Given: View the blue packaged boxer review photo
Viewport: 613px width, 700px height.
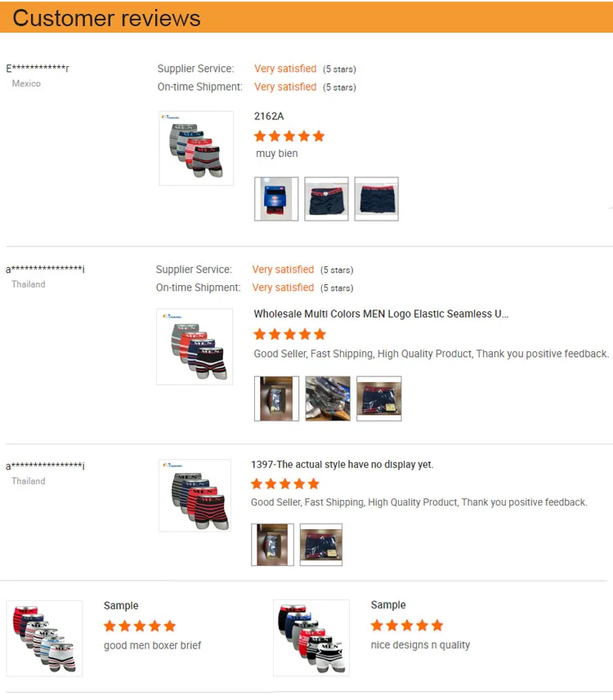Looking at the screenshot, I should point(276,198).
